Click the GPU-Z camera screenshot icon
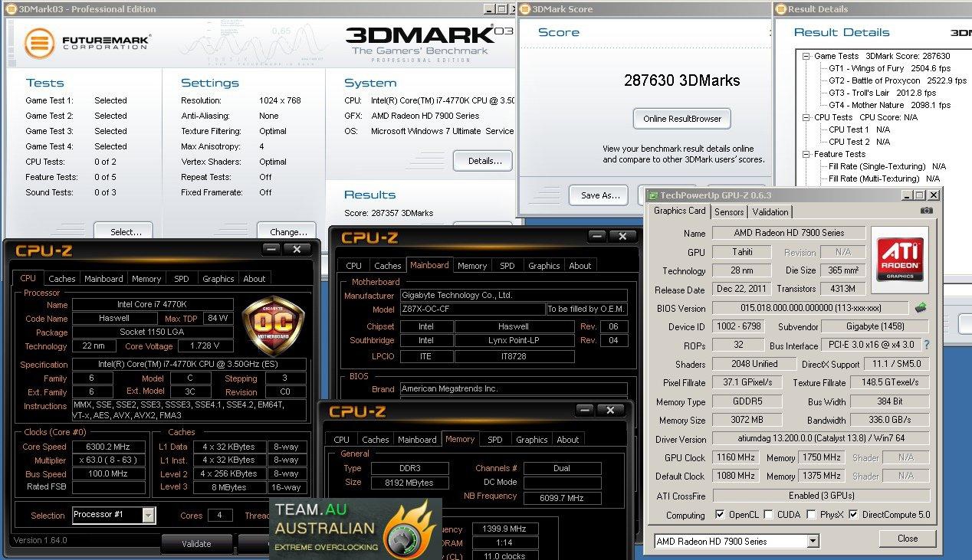The image size is (972, 560). (x=927, y=211)
